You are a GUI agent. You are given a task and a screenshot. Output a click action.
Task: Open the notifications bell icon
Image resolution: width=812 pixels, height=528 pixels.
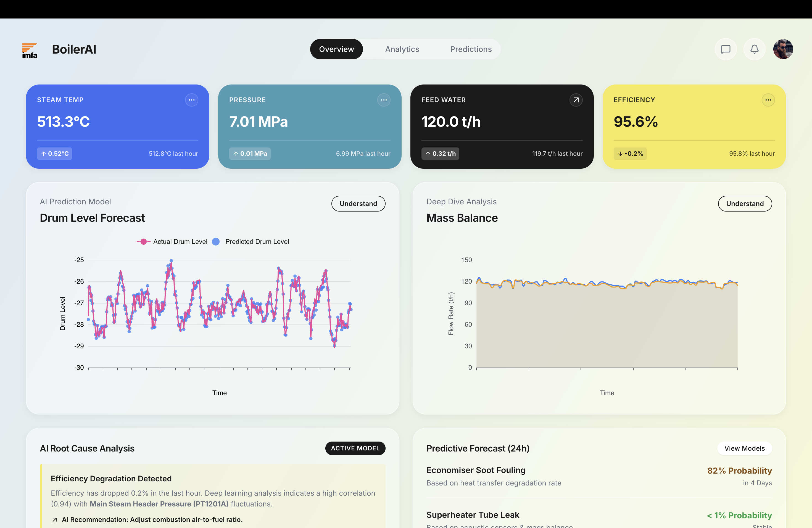pyautogui.click(x=754, y=49)
